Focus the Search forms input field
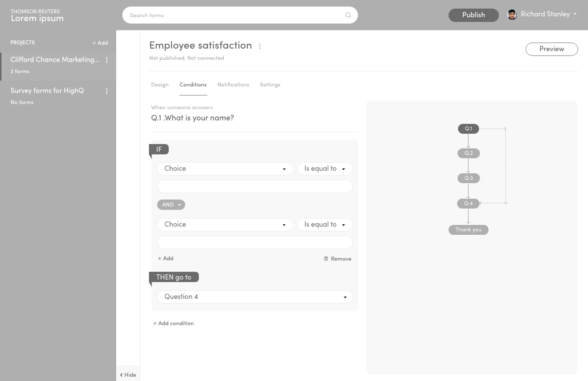This screenshot has height=381, width=588. pos(232,15)
